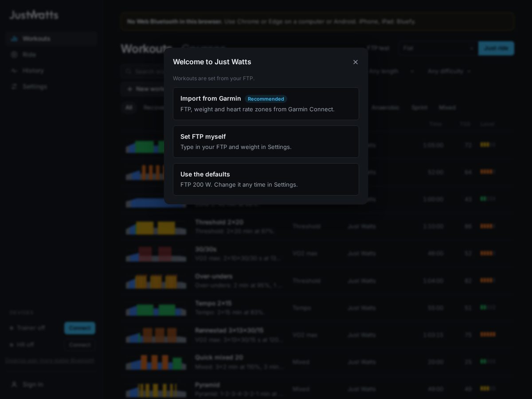Click the blue Connect button for Trainer
Viewport: 532px width, 399px height.
[80, 328]
